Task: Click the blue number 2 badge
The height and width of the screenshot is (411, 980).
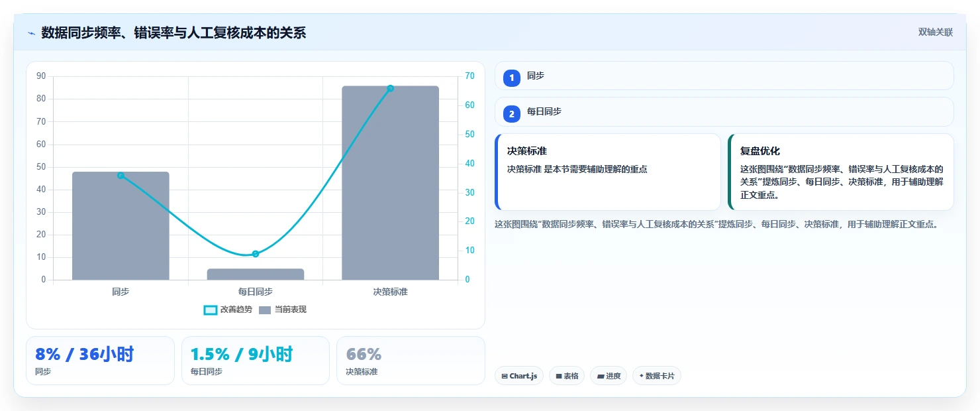Action: point(511,114)
